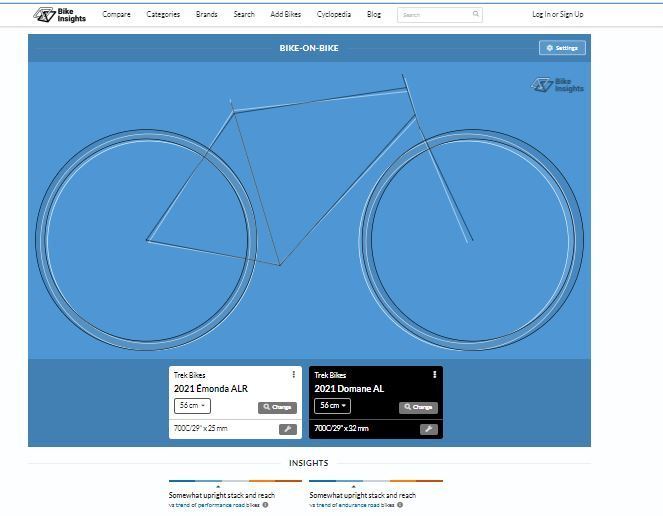The height and width of the screenshot is (516, 663).
Task: Click the BIKE-ON-BIKE heading
Action: point(309,48)
